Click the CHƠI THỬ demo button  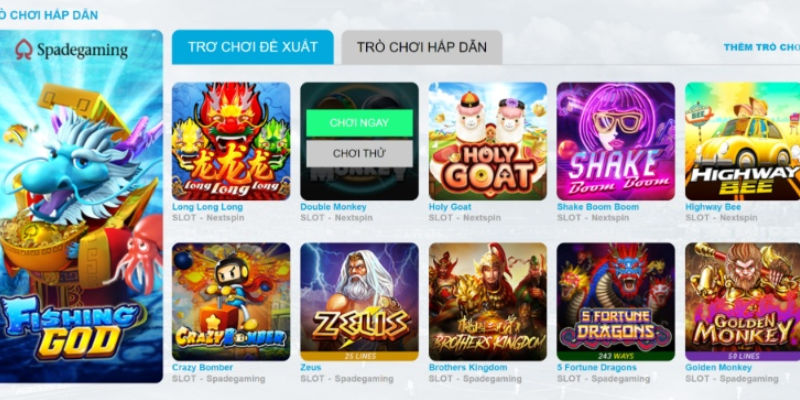pyautogui.click(x=359, y=154)
